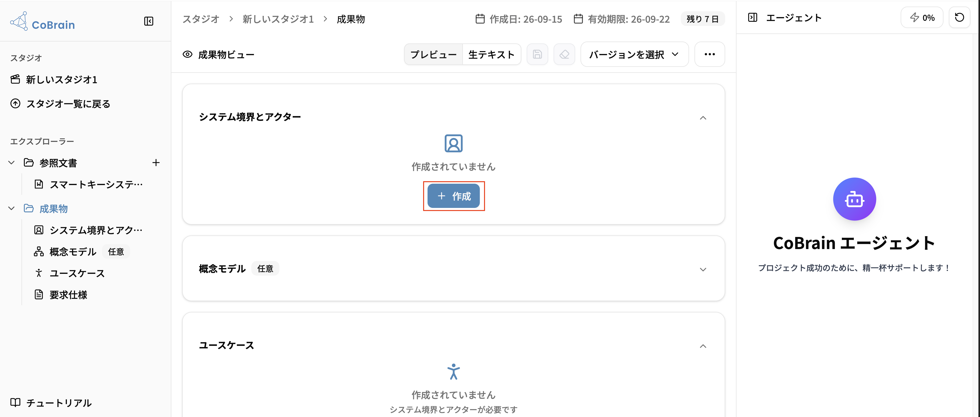Open 新しいスタジオ1 in the sidebar
This screenshot has width=980, height=417.
pyautogui.click(x=54, y=80)
